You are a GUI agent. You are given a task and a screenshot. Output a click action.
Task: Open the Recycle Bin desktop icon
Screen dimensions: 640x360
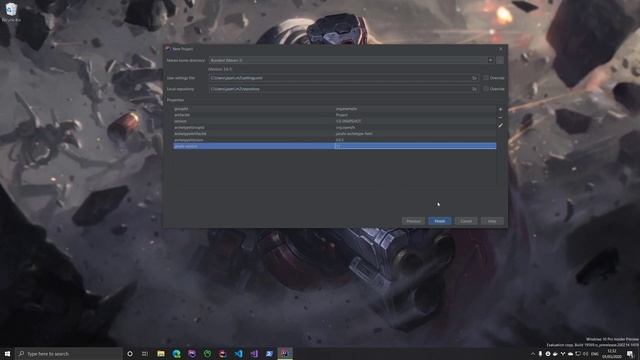click(11, 12)
